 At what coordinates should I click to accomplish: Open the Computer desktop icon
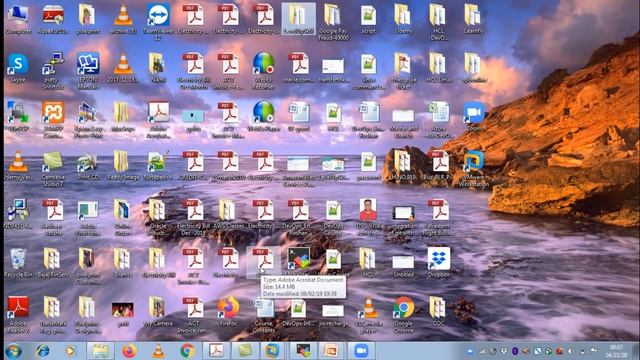(x=18, y=19)
